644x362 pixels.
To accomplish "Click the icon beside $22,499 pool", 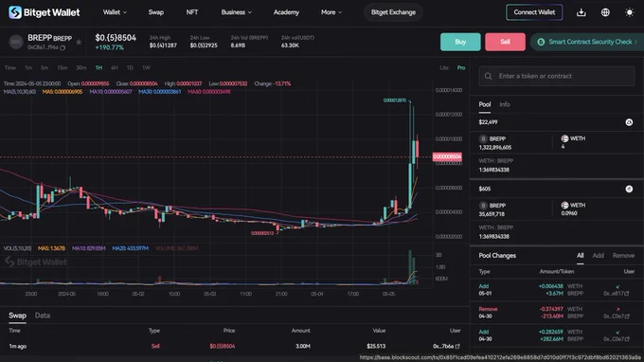I will (x=629, y=122).
